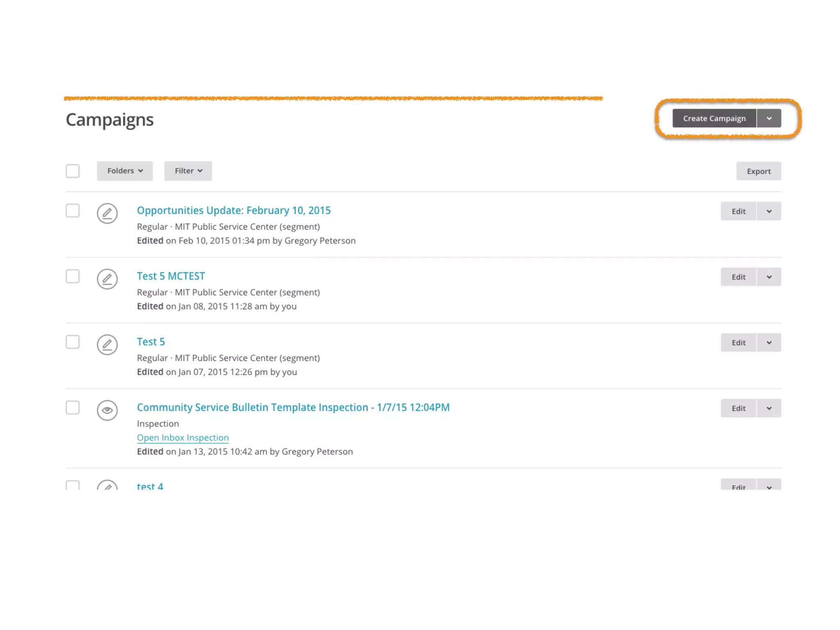Click pencil icon next to Test 5 MCTEST
The width and height of the screenshot is (840, 630).
tap(107, 279)
